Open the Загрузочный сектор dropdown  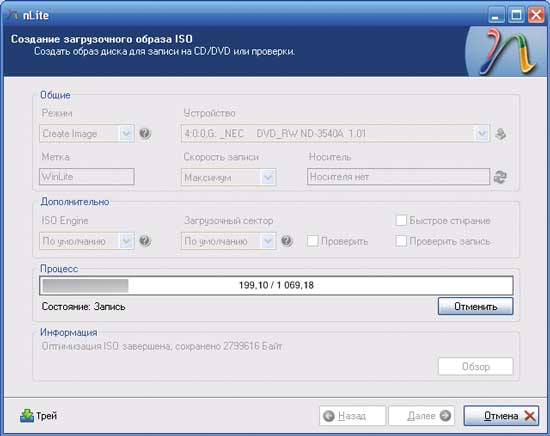coord(229,241)
